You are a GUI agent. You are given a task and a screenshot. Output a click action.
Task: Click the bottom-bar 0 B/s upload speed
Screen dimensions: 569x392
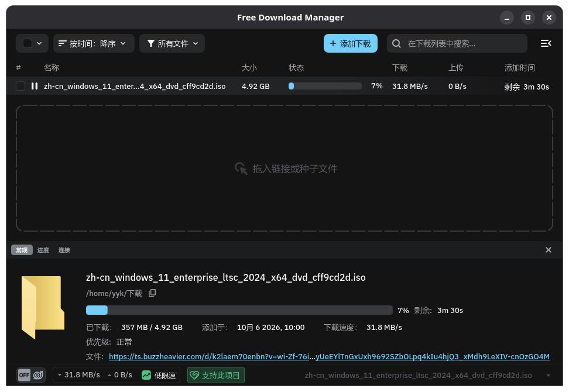coord(123,375)
